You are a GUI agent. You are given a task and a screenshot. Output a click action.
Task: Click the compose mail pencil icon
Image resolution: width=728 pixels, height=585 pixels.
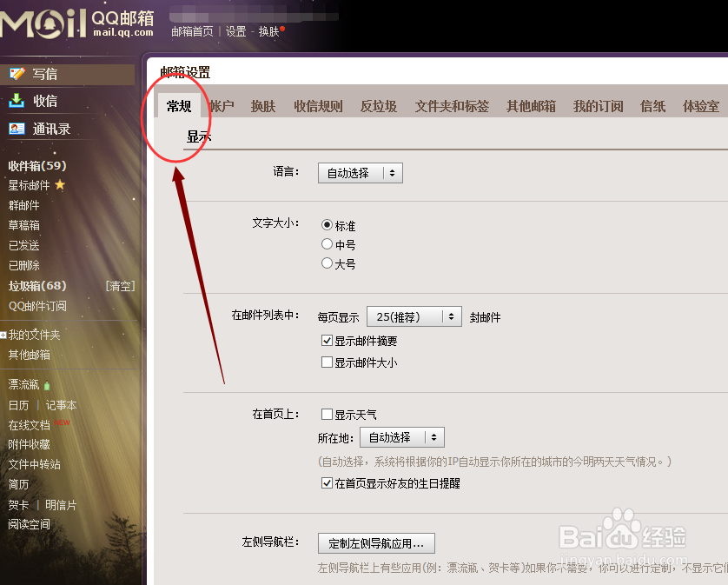tap(17, 74)
